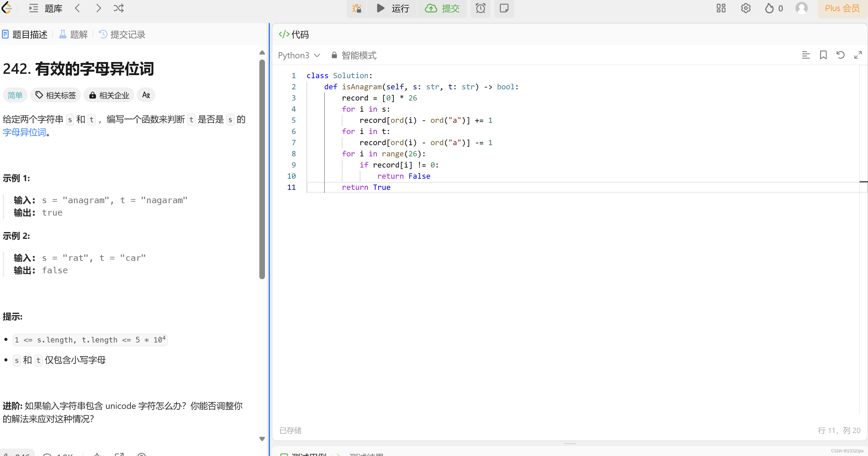Click 'for i in range(26):' line
Viewport: 868px width, 456px height.
coord(384,154)
